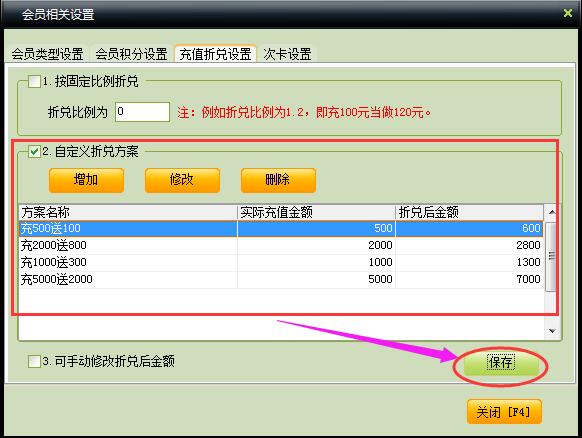Click the 增加 button
The image size is (582, 438).
coord(86,180)
